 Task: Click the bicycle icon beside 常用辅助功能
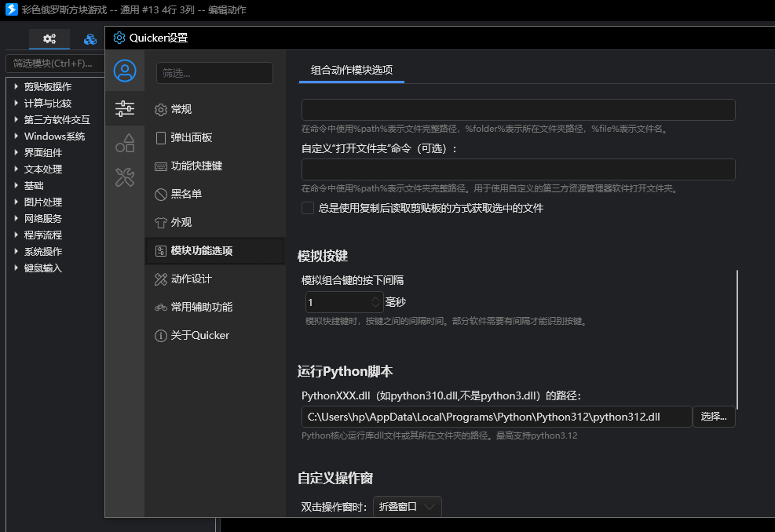(161, 308)
